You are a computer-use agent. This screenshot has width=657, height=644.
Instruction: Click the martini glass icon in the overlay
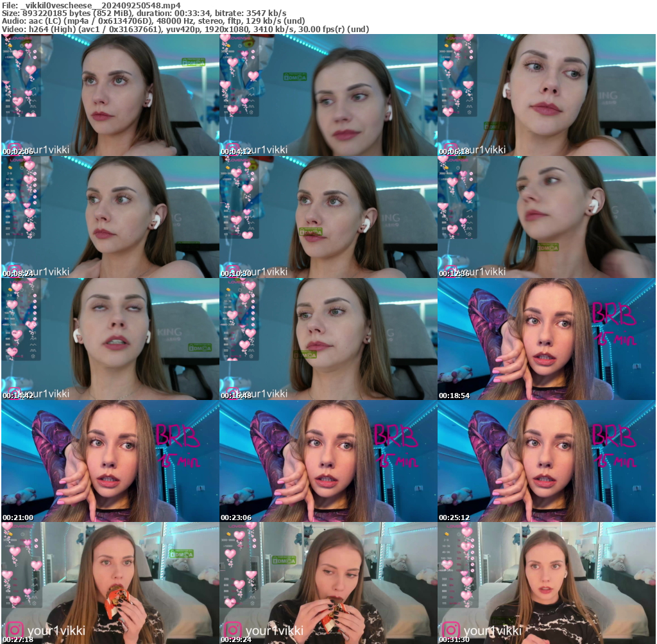click(x=6, y=82)
